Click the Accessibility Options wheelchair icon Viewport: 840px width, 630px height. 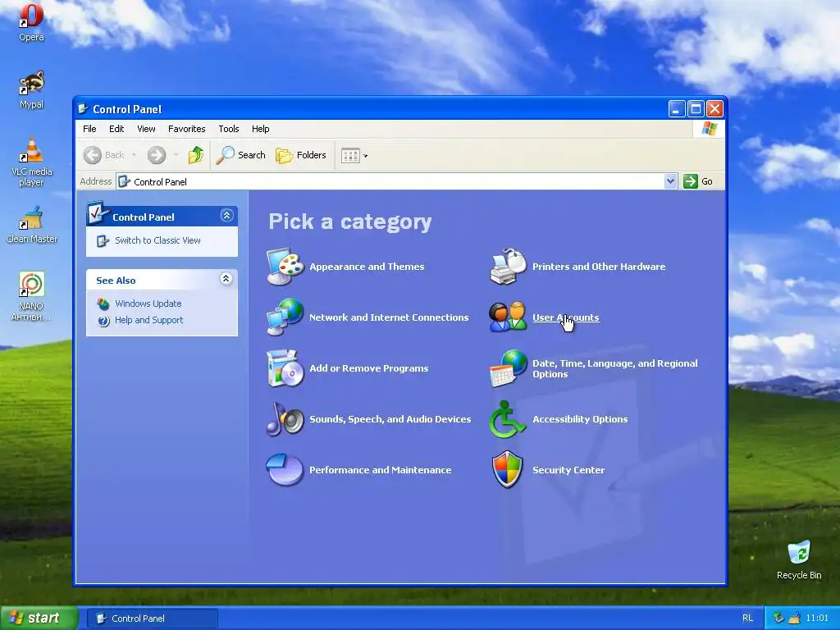[x=507, y=419]
